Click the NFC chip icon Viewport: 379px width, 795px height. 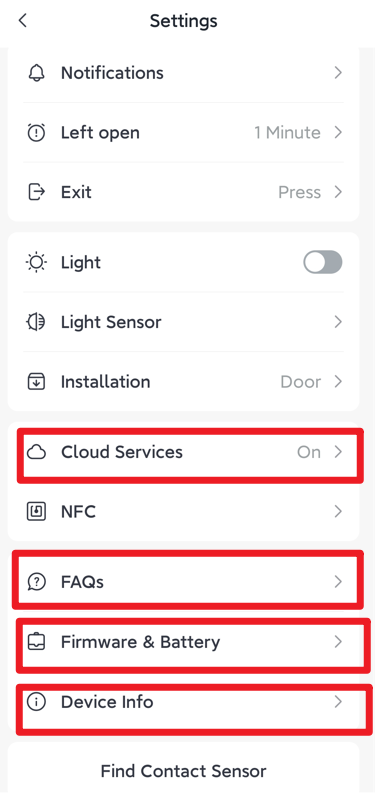36,512
